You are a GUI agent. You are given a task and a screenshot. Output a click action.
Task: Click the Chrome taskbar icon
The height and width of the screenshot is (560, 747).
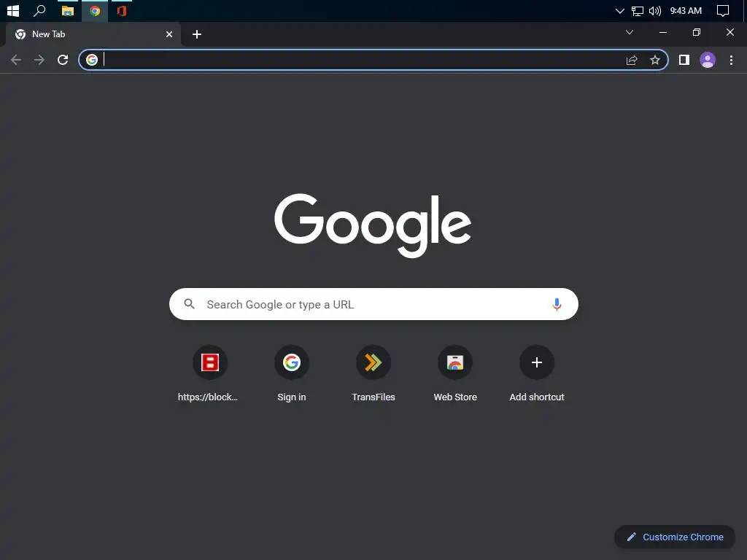tap(95, 10)
